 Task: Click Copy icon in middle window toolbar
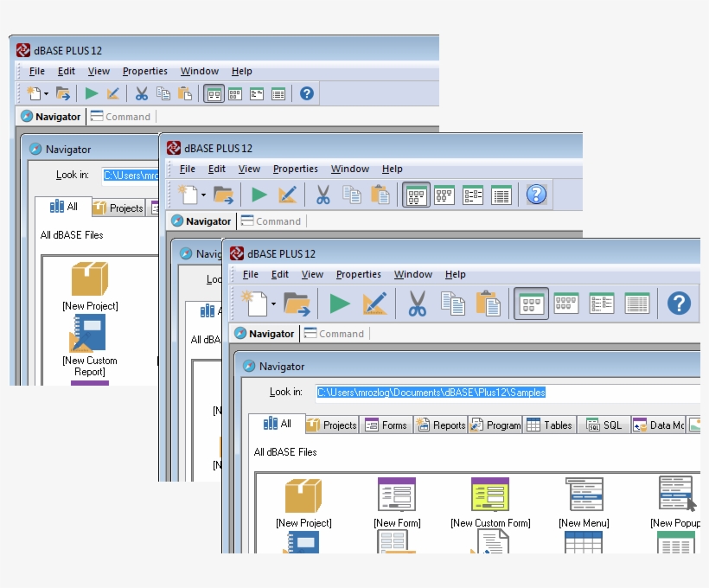tap(351, 195)
